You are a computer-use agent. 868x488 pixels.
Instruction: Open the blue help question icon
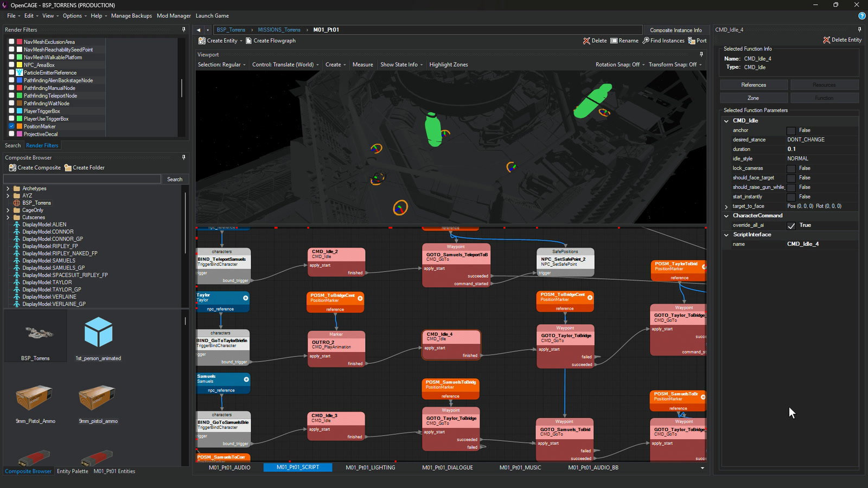861,16
